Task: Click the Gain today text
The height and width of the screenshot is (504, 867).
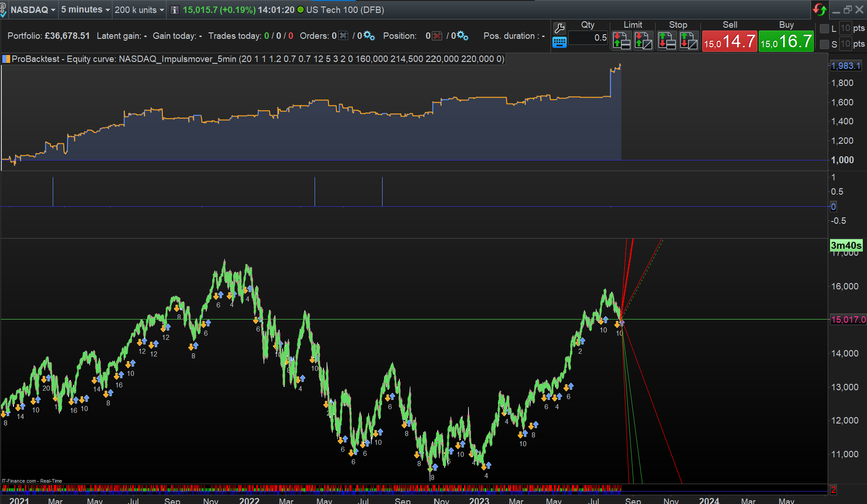Action: 177,36
